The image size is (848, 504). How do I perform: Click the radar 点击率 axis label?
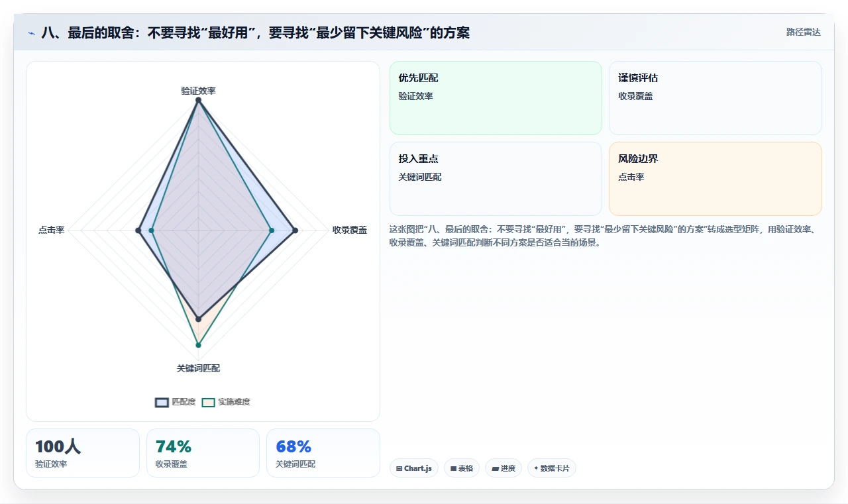tap(52, 230)
